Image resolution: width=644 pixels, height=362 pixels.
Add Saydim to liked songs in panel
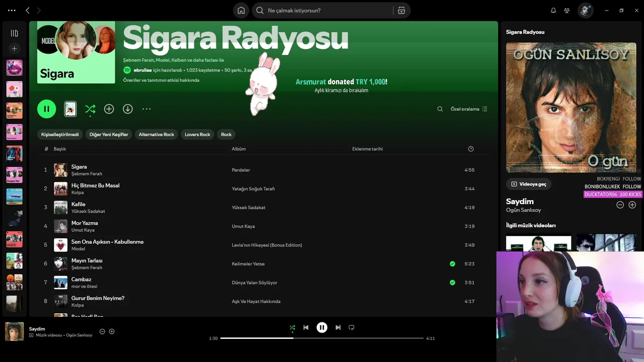[x=632, y=205]
